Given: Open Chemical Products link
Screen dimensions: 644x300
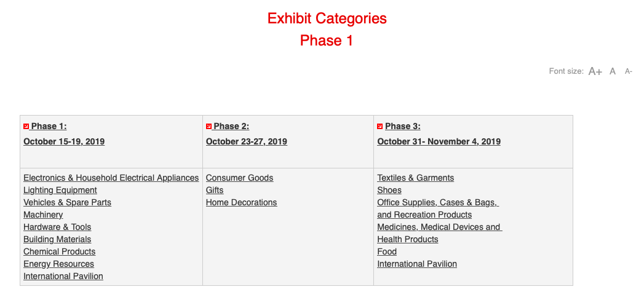Looking at the screenshot, I should coord(59,251).
